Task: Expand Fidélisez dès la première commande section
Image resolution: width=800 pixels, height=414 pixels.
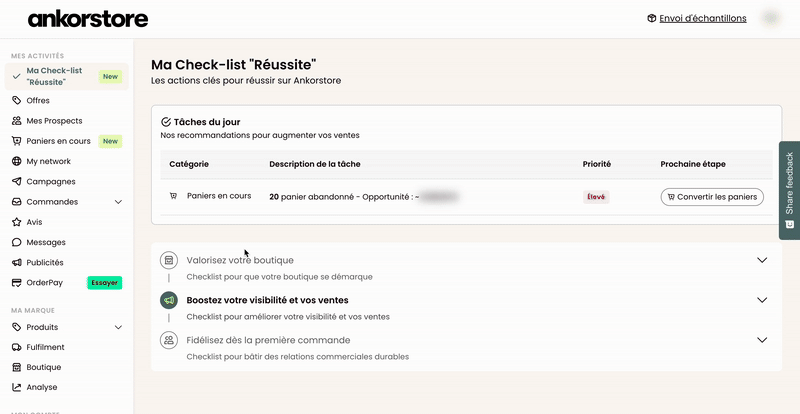Action: click(762, 340)
